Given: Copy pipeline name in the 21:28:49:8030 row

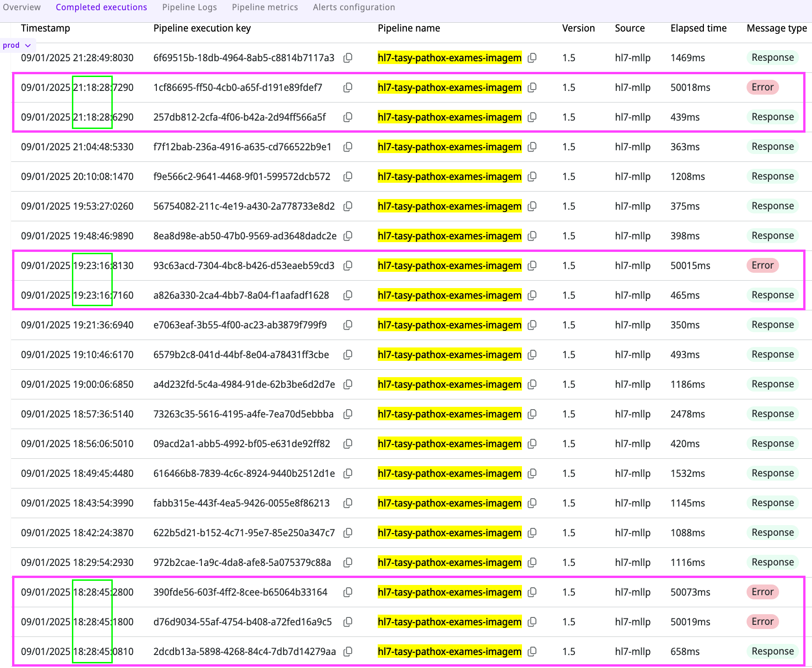Looking at the screenshot, I should pos(532,58).
